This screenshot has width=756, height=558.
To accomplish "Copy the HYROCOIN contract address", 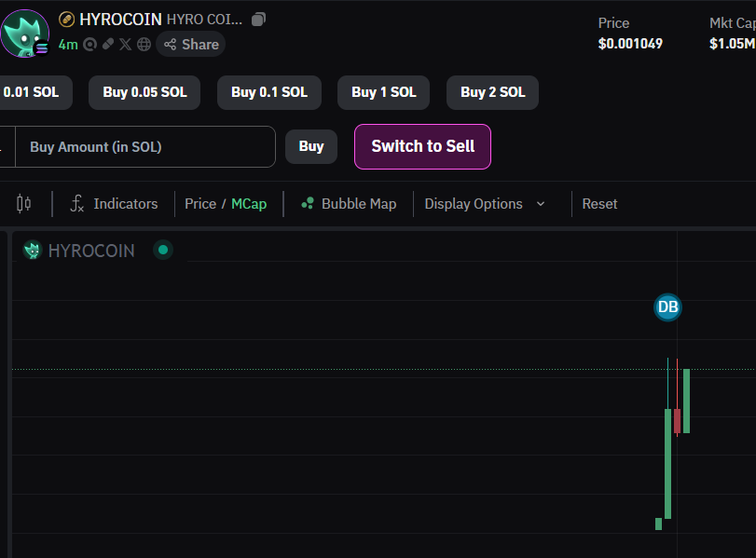I will pyautogui.click(x=258, y=20).
